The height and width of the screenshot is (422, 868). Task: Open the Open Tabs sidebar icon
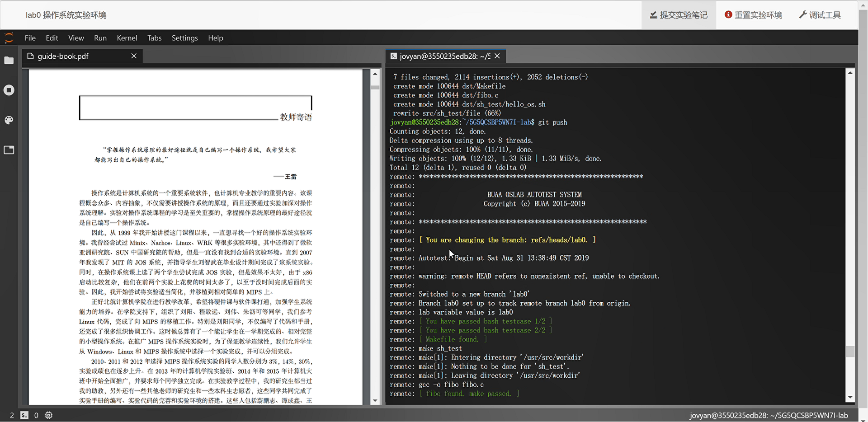coord(9,150)
